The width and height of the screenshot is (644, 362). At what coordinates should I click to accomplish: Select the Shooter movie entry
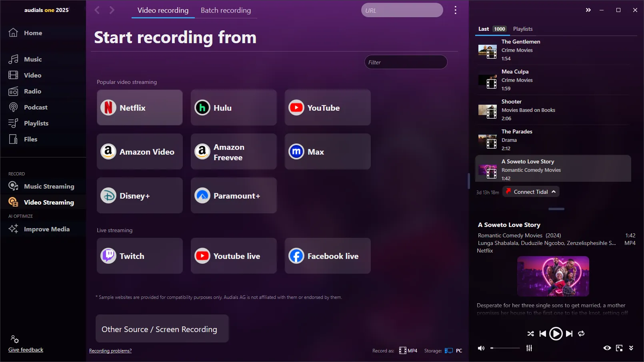553,110
